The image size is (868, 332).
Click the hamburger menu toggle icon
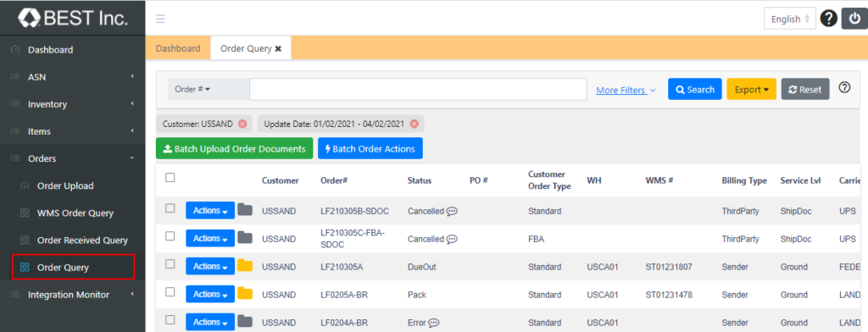[160, 19]
